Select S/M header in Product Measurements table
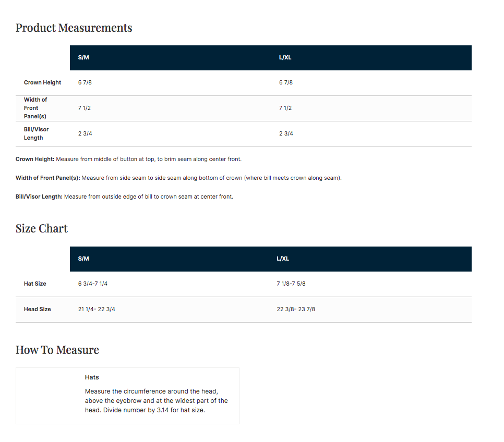 coord(83,57)
